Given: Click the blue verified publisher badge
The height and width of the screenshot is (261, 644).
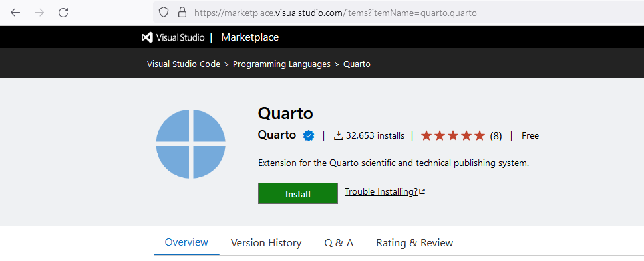Looking at the screenshot, I should tap(309, 135).
